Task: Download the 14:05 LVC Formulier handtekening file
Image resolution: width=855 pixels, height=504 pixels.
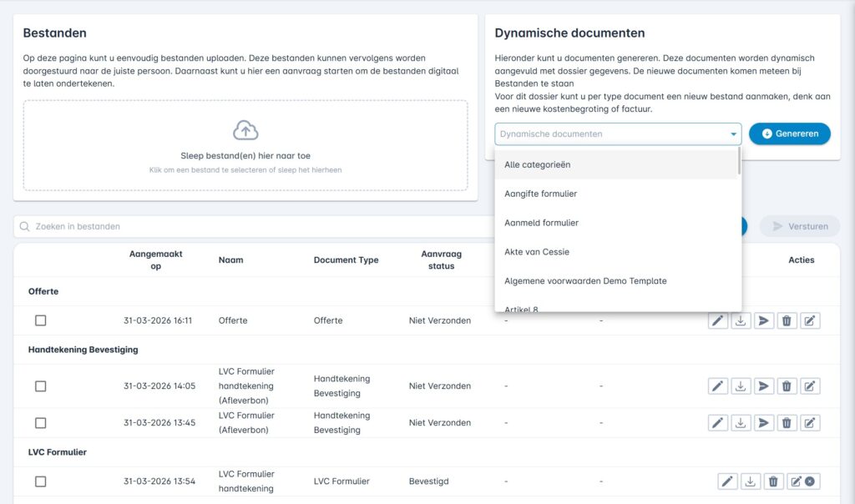Action: [741, 386]
